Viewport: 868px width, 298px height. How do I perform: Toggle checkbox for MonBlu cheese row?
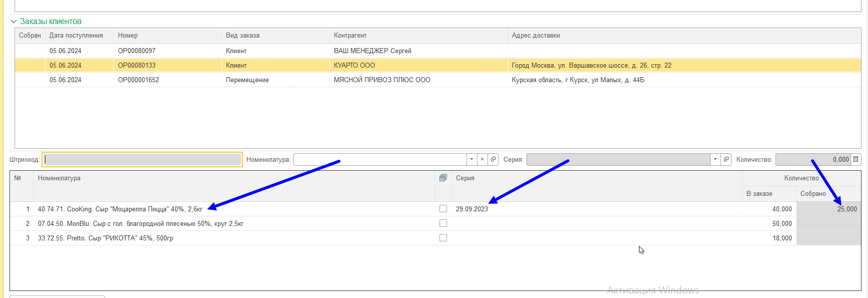[443, 223]
